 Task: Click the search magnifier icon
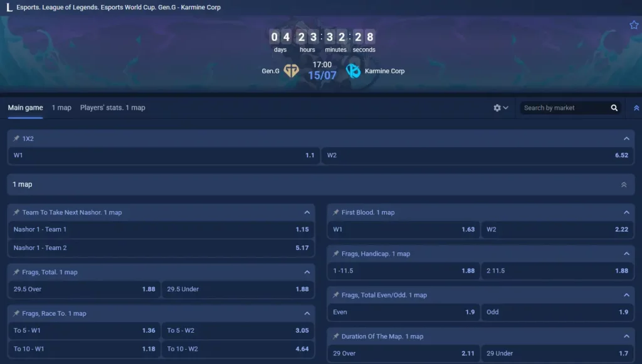(x=614, y=108)
